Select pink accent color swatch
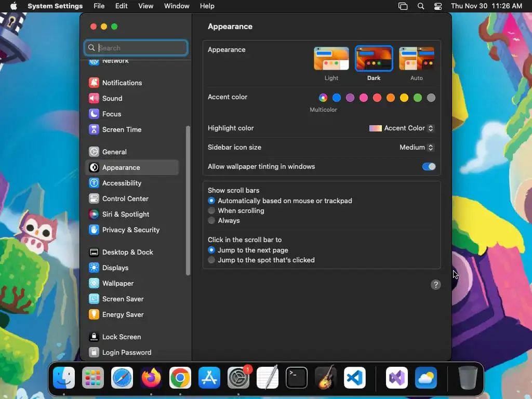Screen dimensions: 532x399 364,98
